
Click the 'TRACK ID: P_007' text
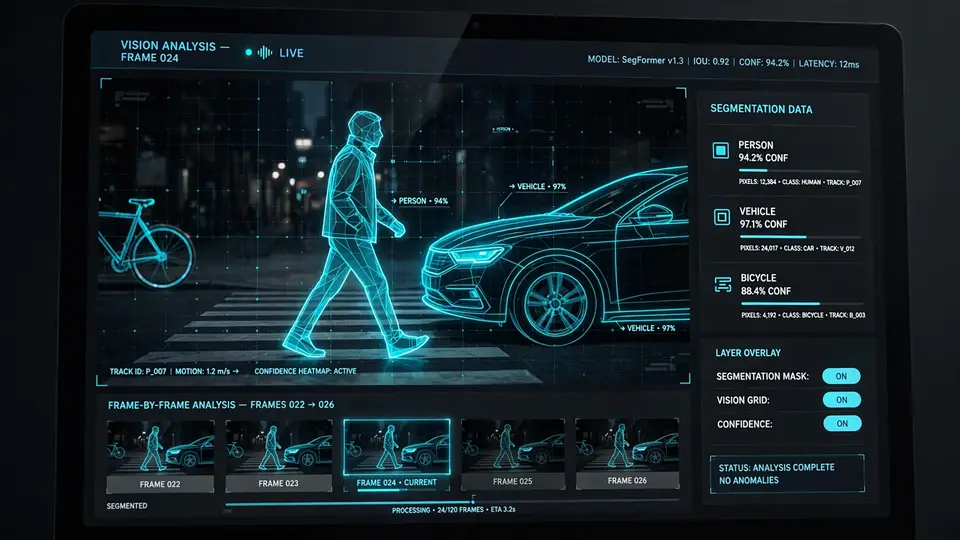click(x=138, y=372)
